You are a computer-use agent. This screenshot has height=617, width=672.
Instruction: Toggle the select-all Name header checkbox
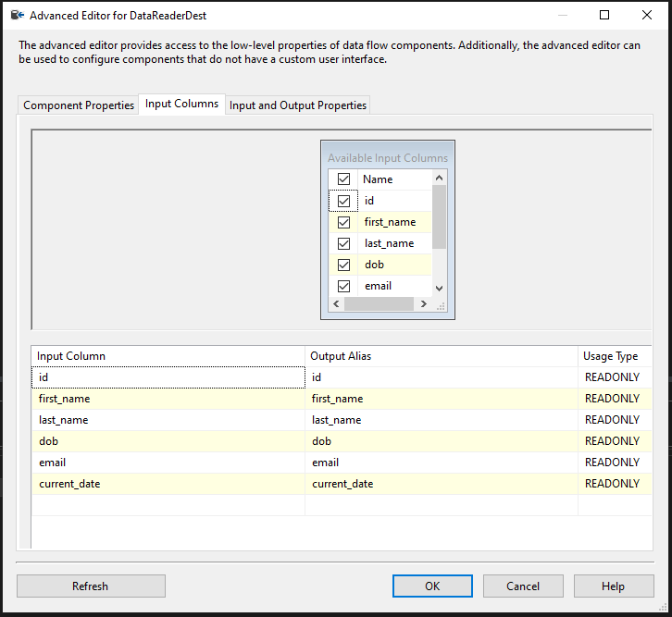tap(343, 179)
